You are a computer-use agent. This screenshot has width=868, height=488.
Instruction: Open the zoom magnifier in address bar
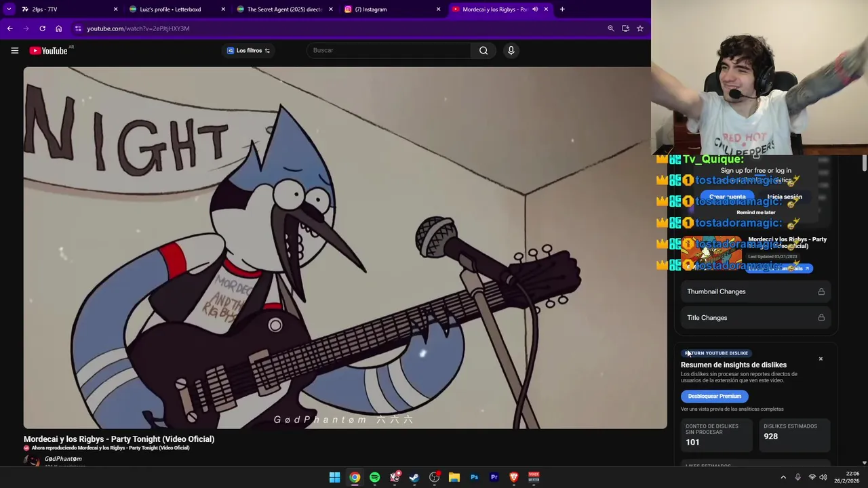[x=610, y=28]
